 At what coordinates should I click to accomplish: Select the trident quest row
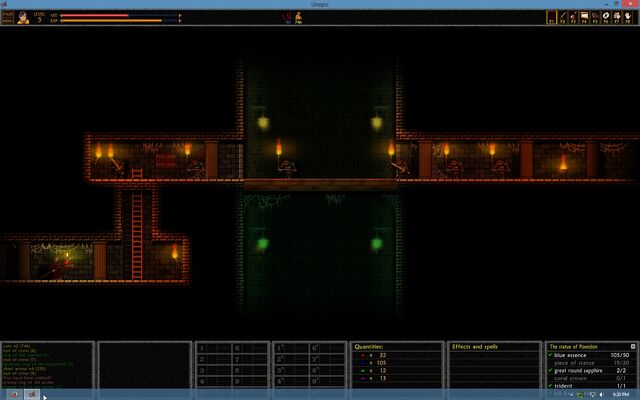(592, 386)
